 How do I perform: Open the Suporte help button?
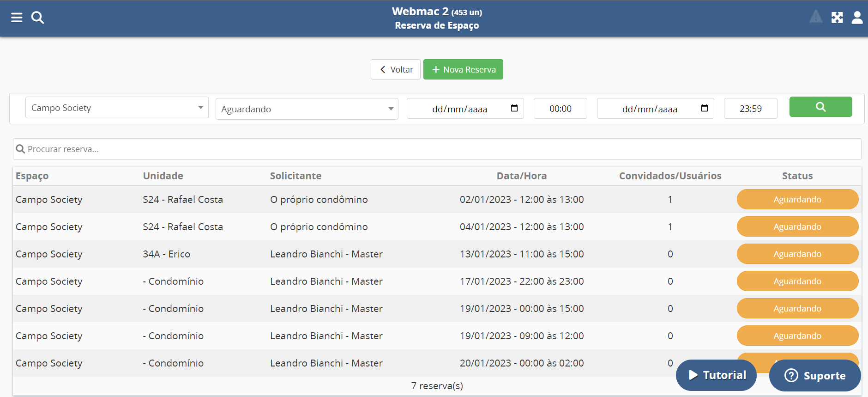coord(815,375)
